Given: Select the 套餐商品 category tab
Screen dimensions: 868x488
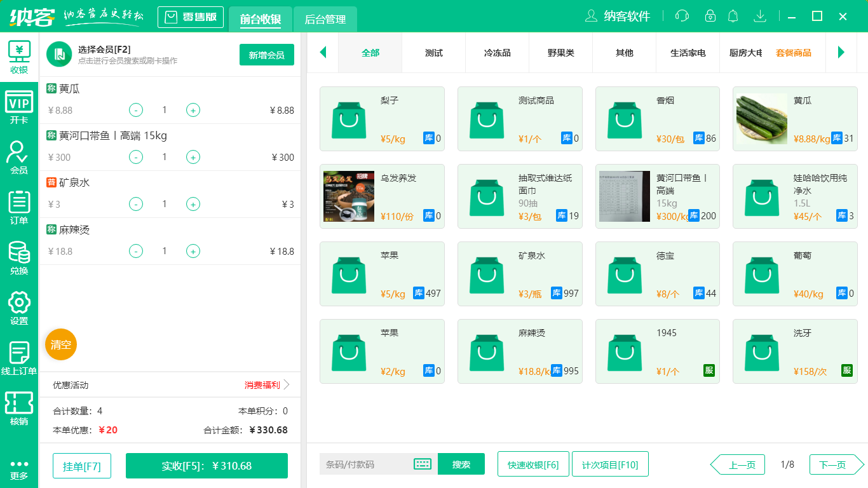Looking at the screenshot, I should click(794, 53).
